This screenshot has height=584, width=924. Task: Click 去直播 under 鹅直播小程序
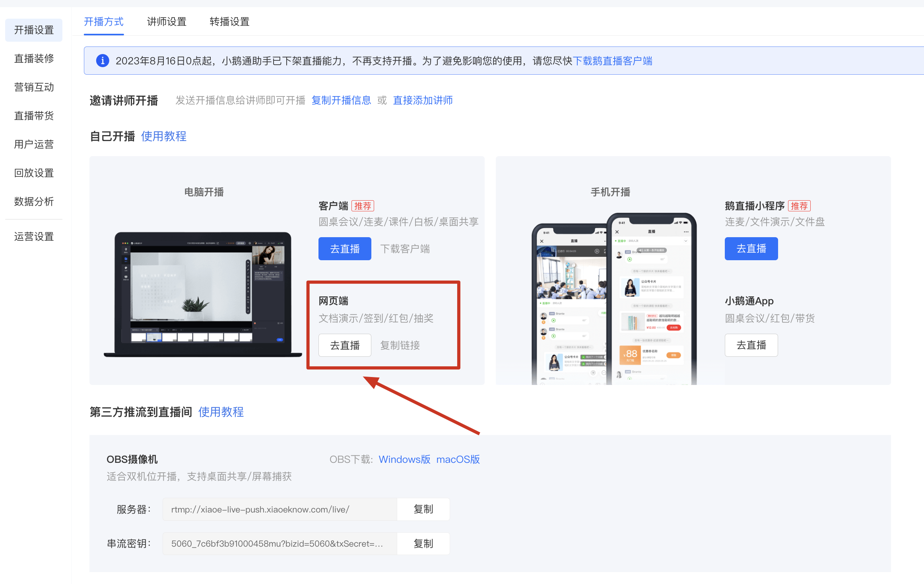(751, 249)
